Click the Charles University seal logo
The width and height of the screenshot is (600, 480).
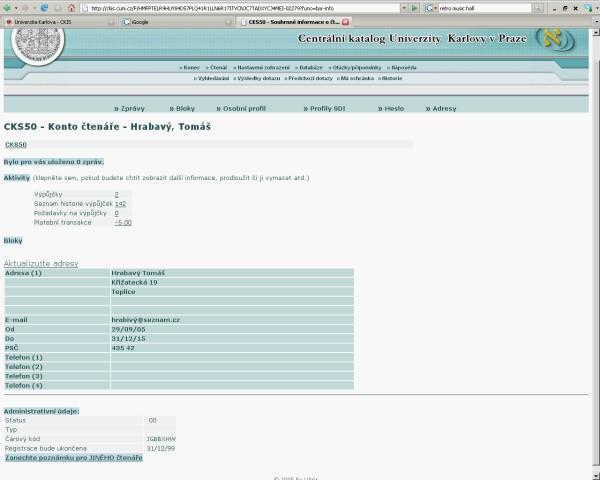click(x=38, y=44)
